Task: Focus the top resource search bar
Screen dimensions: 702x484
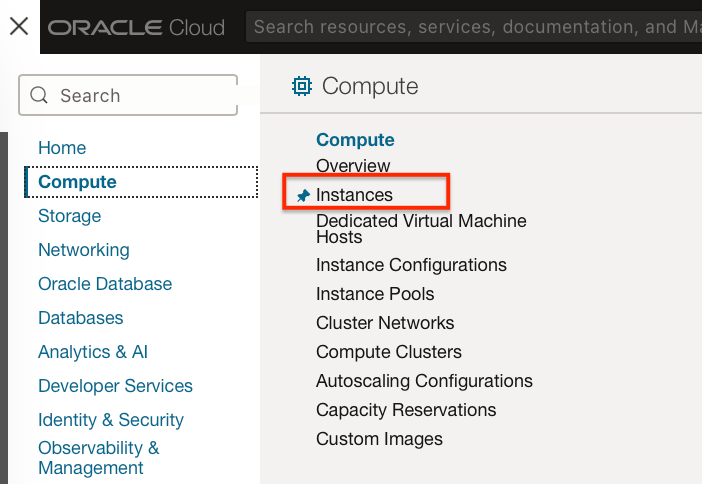Action: tap(474, 27)
